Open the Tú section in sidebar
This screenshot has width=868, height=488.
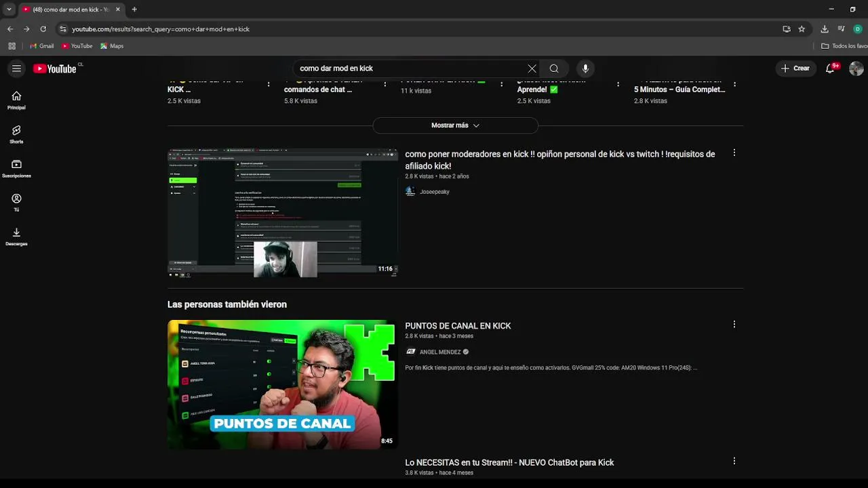16,202
